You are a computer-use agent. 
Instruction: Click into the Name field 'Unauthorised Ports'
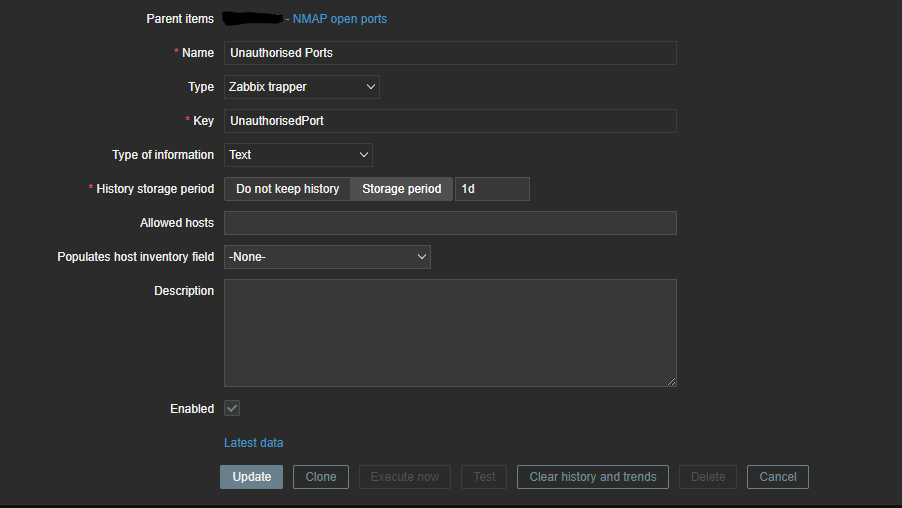450,53
